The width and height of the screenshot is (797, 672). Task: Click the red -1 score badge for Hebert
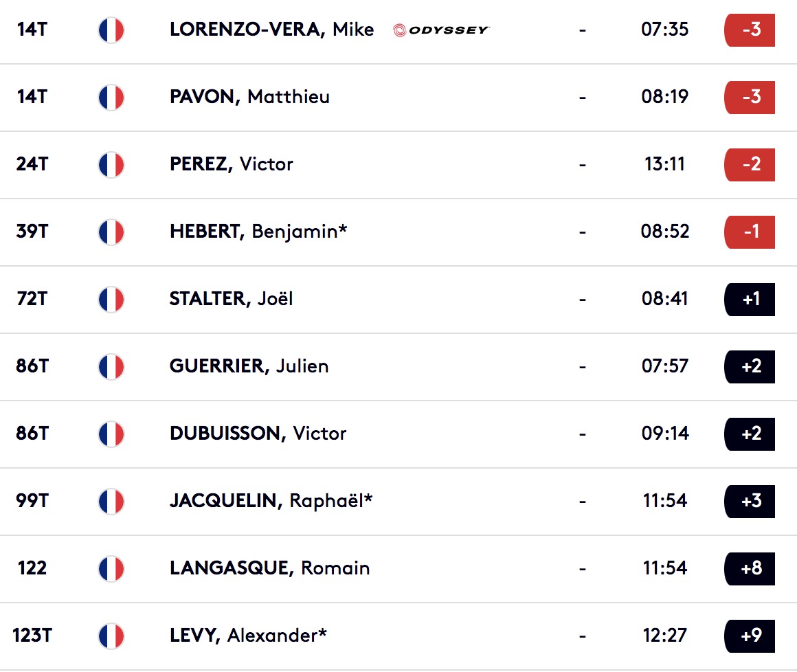750,232
